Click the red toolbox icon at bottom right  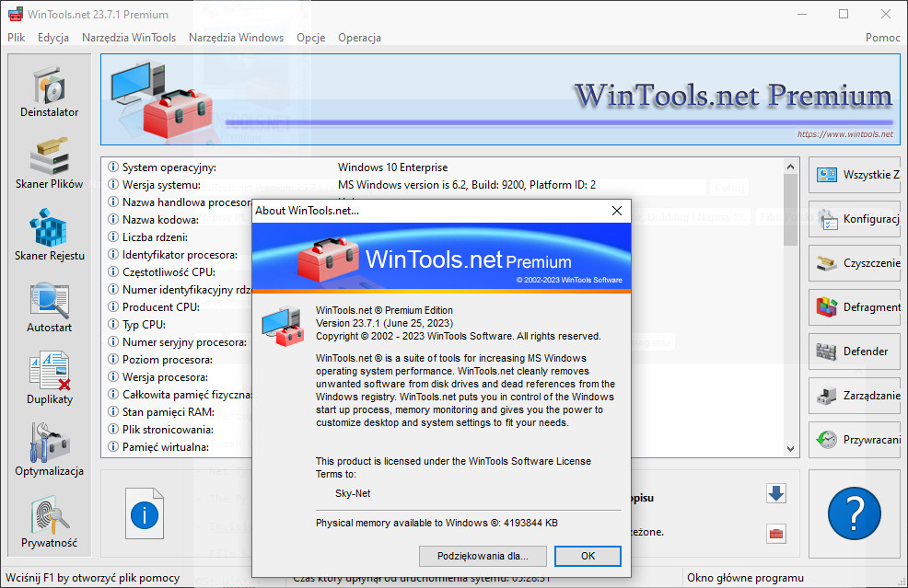click(776, 533)
